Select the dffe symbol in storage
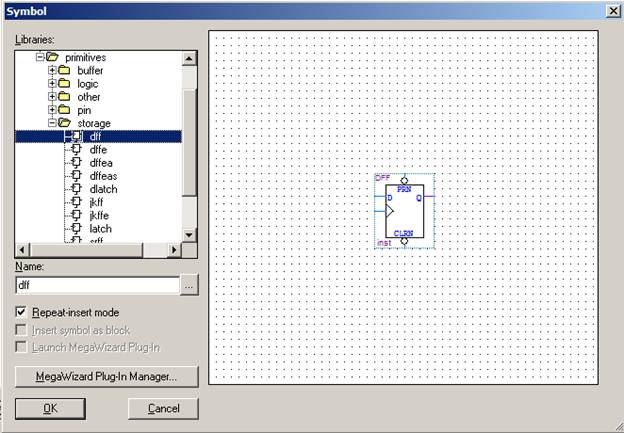This screenshot has height=433, width=624. point(97,149)
